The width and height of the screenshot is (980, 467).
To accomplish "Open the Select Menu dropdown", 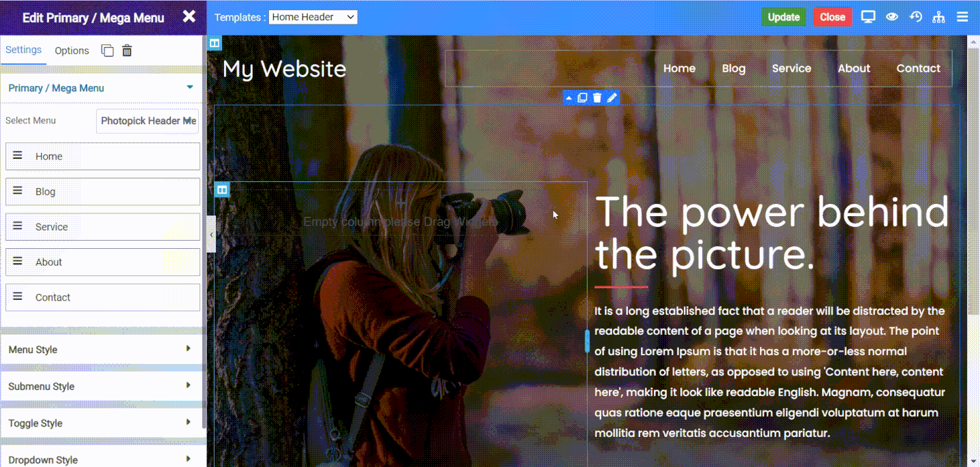I will click(x=148, y=121).
